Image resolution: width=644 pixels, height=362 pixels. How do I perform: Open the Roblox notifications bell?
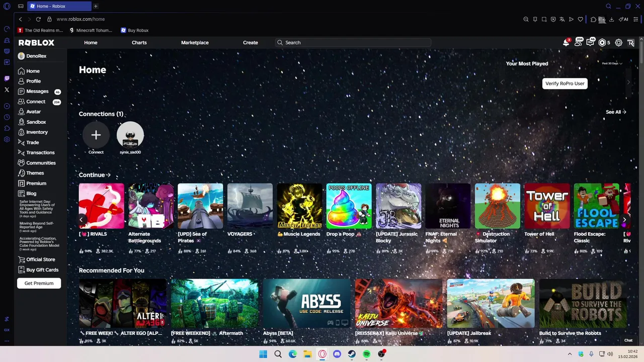(x=566, y=43)
